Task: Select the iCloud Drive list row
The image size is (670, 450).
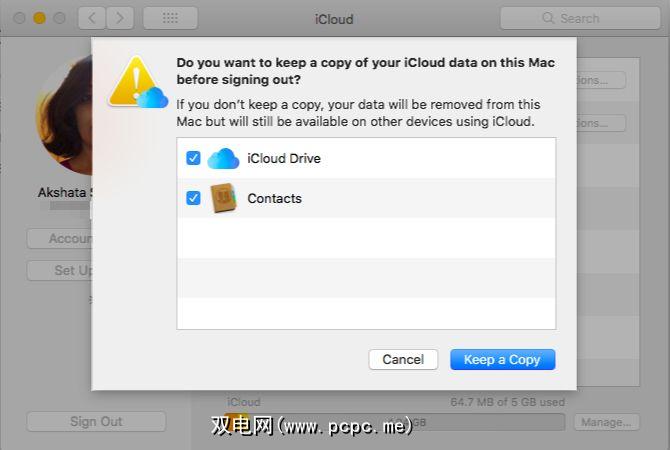Action: pos(366,158)
